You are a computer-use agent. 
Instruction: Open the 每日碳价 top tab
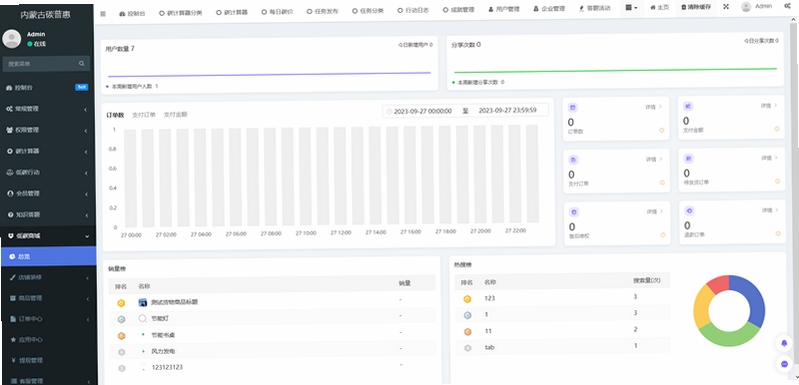click(x=277, y=12)
